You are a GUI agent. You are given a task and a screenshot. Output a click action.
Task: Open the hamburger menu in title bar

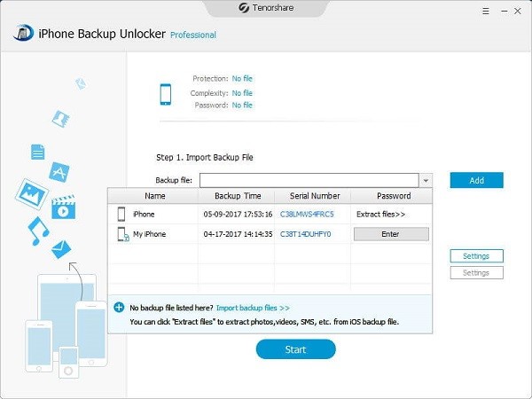pyautogui.click(x=486, y=12)
